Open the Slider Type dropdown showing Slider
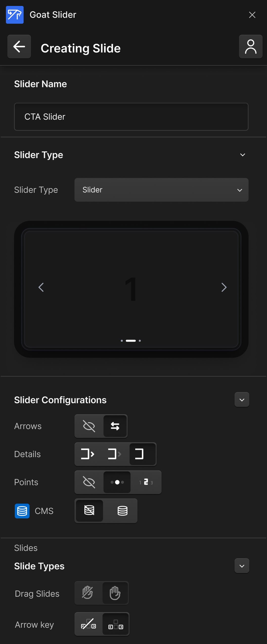Viewport: 267px width, 644px height. coord(161,190)
